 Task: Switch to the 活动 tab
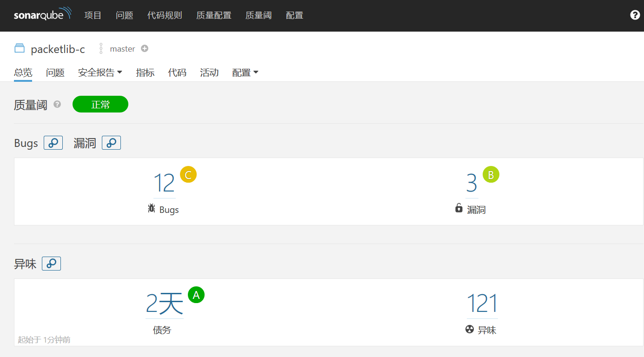pyautogui.click(x=209, y=73)
